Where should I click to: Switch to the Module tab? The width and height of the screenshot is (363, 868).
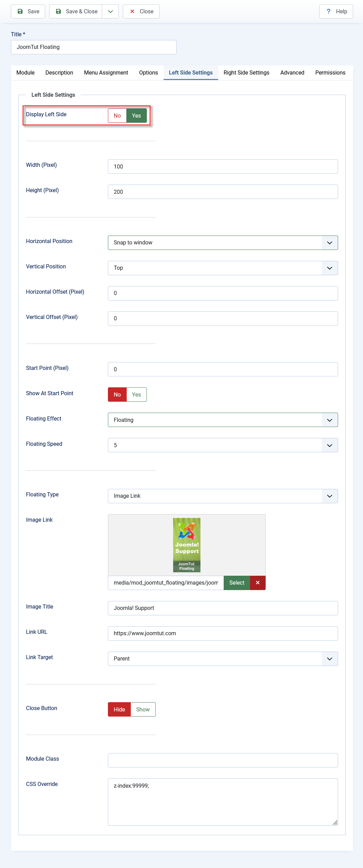click(26, 72)
